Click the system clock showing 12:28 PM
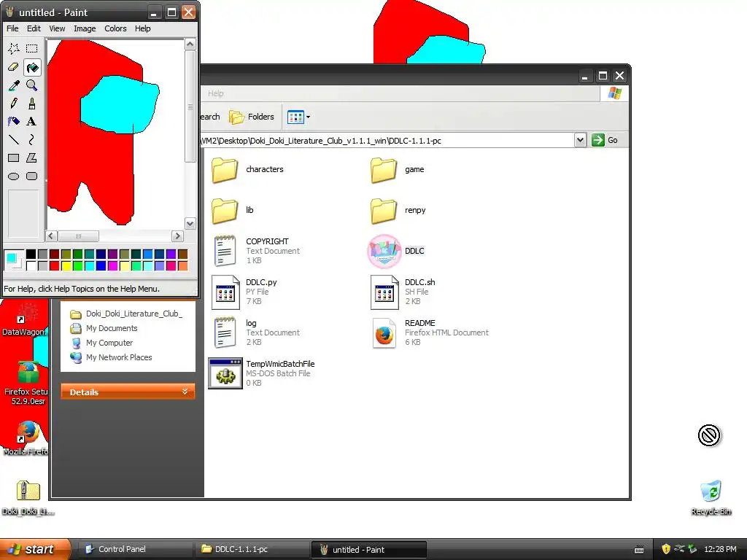Viewport: 747px width, 560px height. 720,549
